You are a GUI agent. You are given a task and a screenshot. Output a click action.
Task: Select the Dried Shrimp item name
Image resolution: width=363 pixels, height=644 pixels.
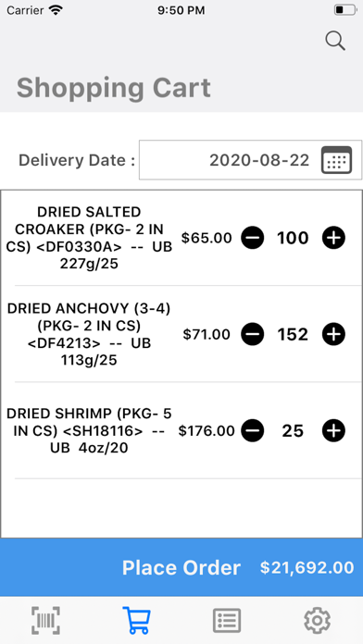pos(89,431)
